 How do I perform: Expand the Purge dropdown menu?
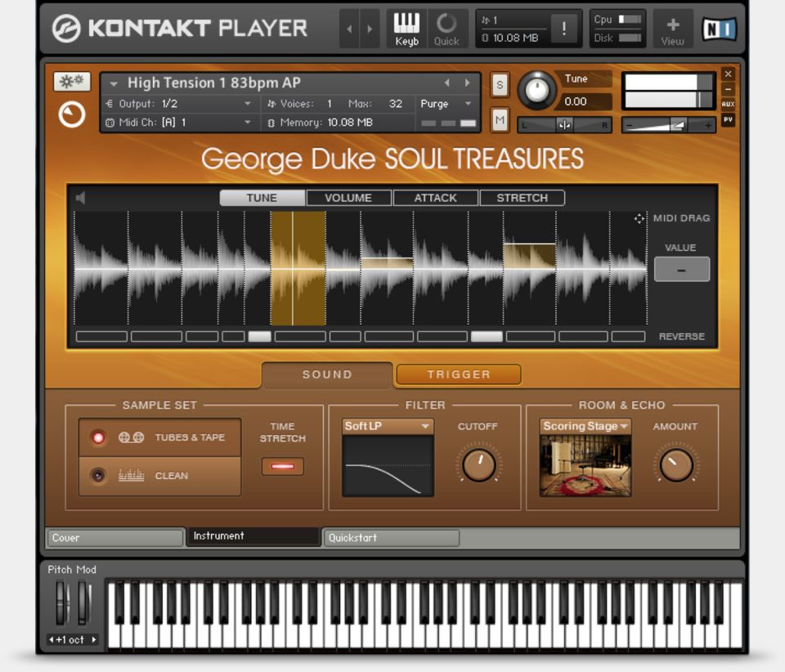click(x=446, y=104)
